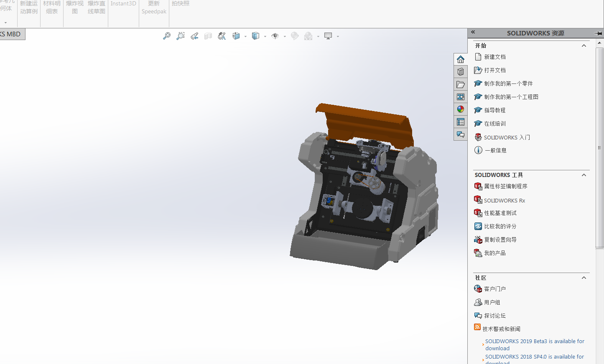Click Zoom to Fit magnifier icon

(x=166, y=36)
